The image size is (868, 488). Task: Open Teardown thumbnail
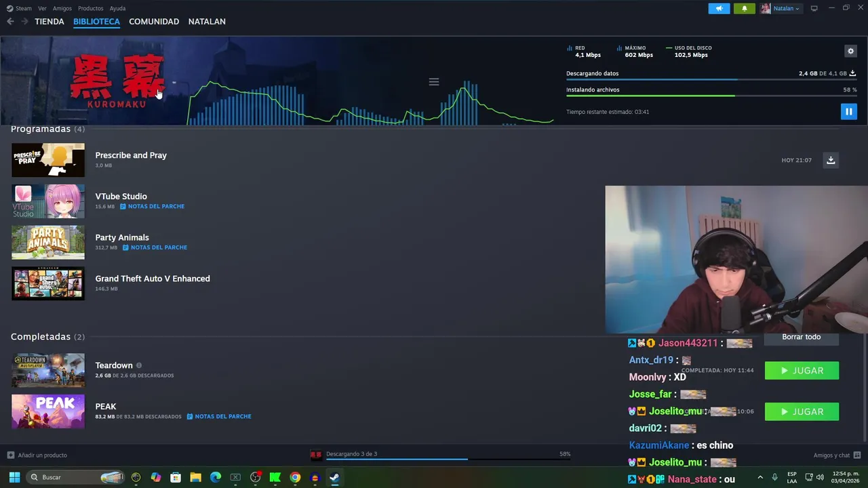tap(48, 370)
